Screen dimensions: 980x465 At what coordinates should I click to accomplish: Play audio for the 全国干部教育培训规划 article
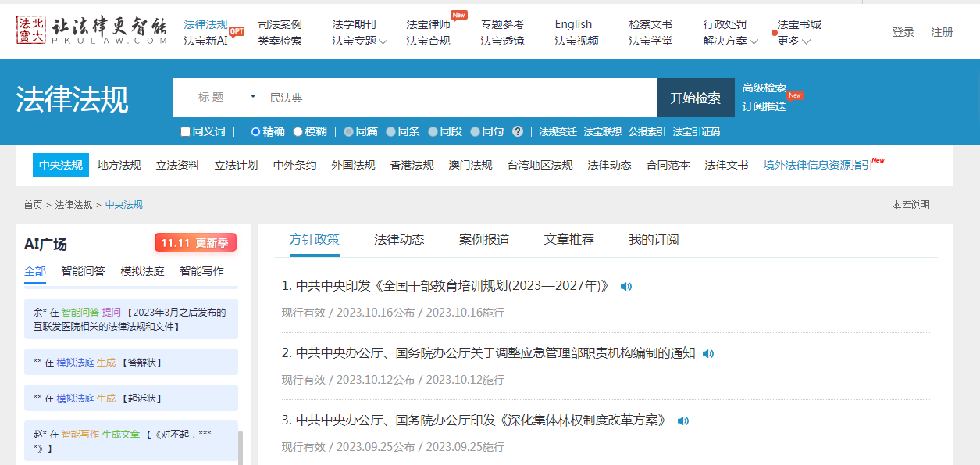pyautogui.click(x=625, y=287)
